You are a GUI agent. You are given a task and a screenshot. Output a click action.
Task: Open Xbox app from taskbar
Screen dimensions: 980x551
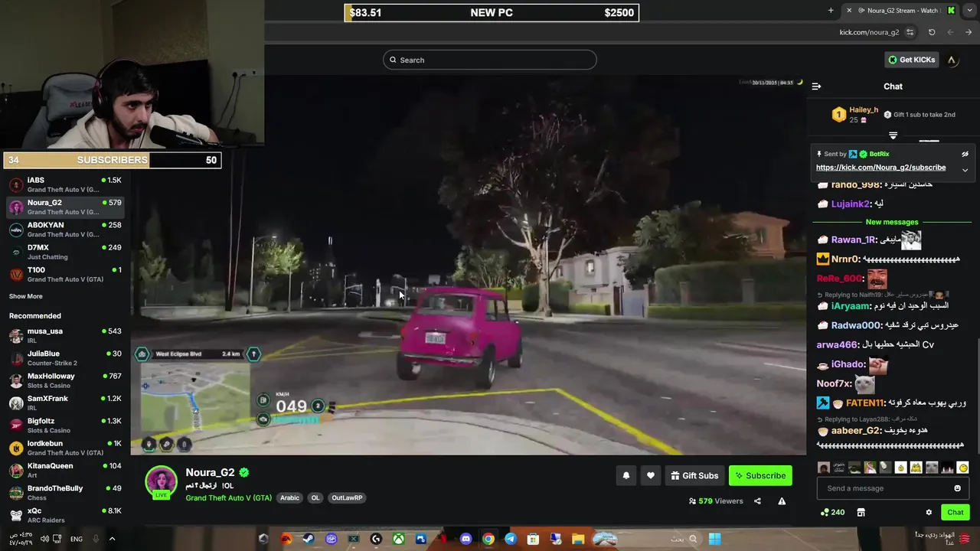point(398,539)
